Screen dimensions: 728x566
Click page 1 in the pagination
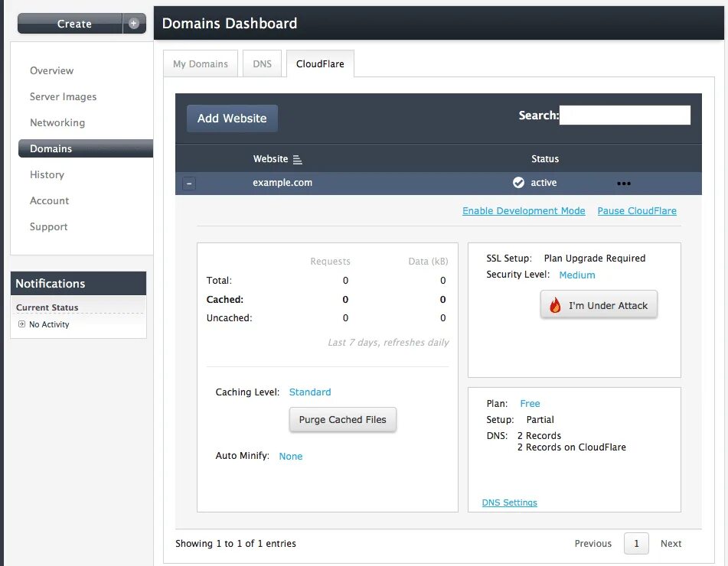(x=636, y=543)
